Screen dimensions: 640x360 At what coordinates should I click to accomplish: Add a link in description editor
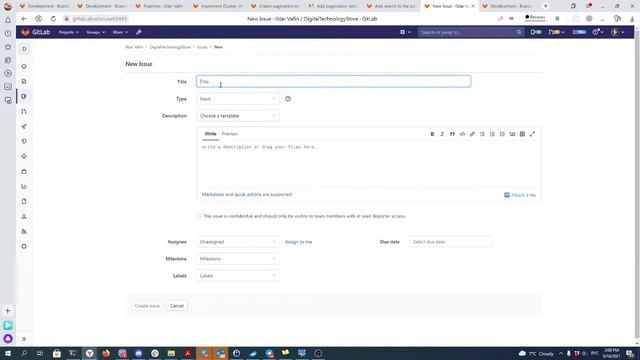coord(472,134)
